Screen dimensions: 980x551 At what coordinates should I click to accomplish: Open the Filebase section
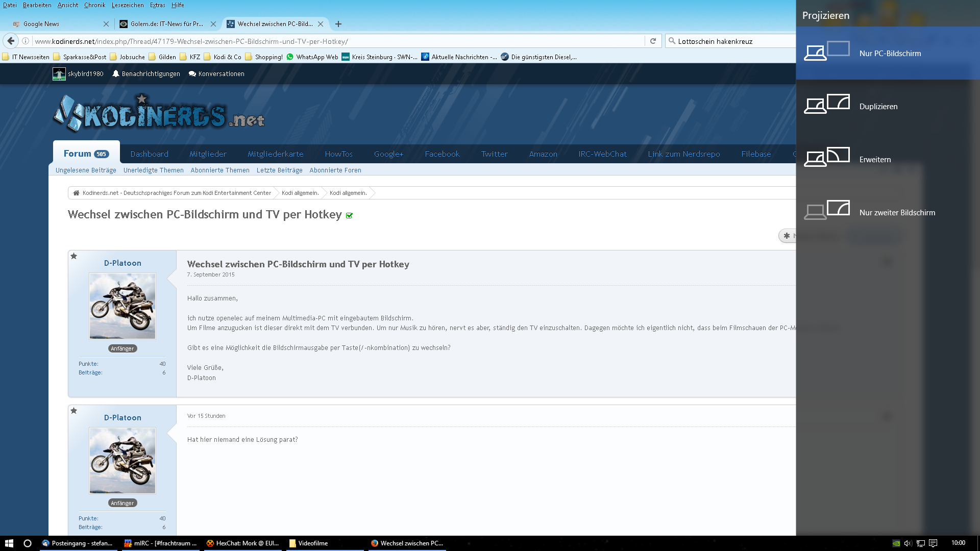[x=756, y=154]
